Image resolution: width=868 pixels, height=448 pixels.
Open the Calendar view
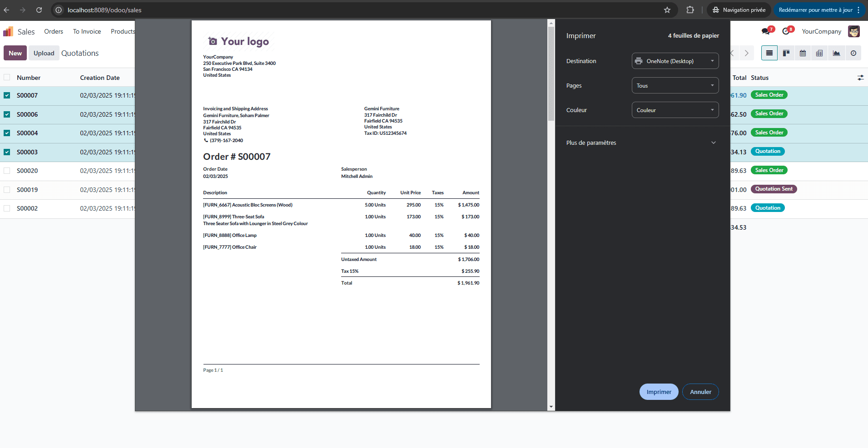[x=803, y=53]
